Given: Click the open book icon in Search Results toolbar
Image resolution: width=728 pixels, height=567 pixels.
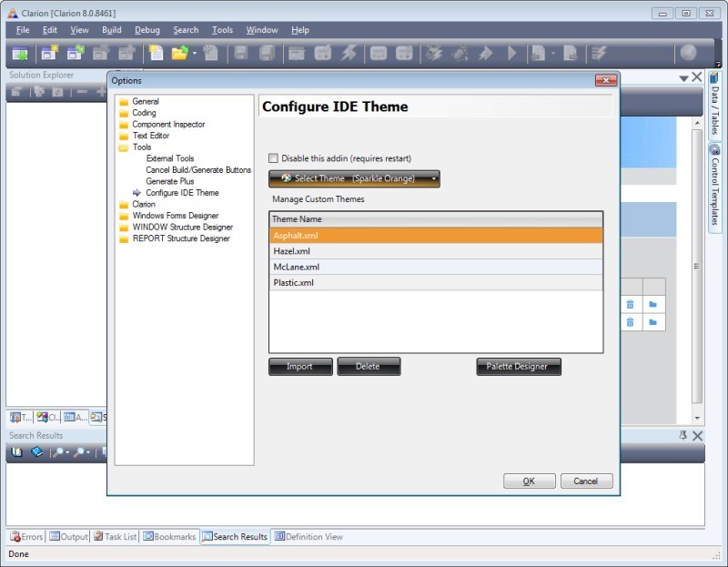Looking at the screenshot, I should coord(16,451).
